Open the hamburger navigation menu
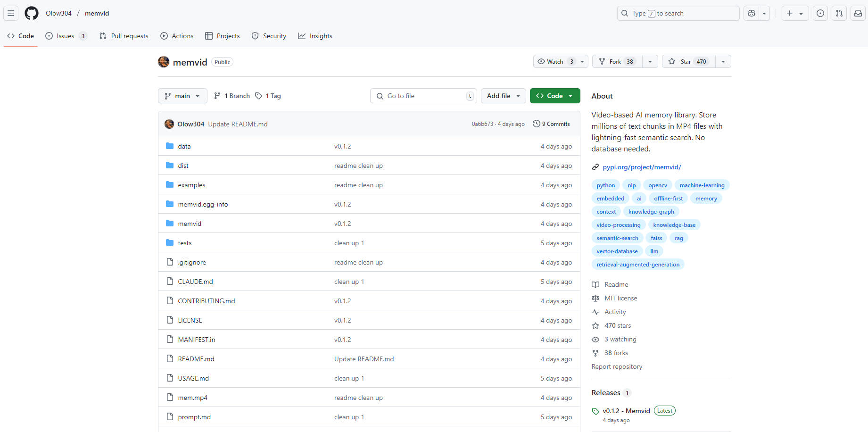This screenshot has width=868, height=432. pos(11,13)
